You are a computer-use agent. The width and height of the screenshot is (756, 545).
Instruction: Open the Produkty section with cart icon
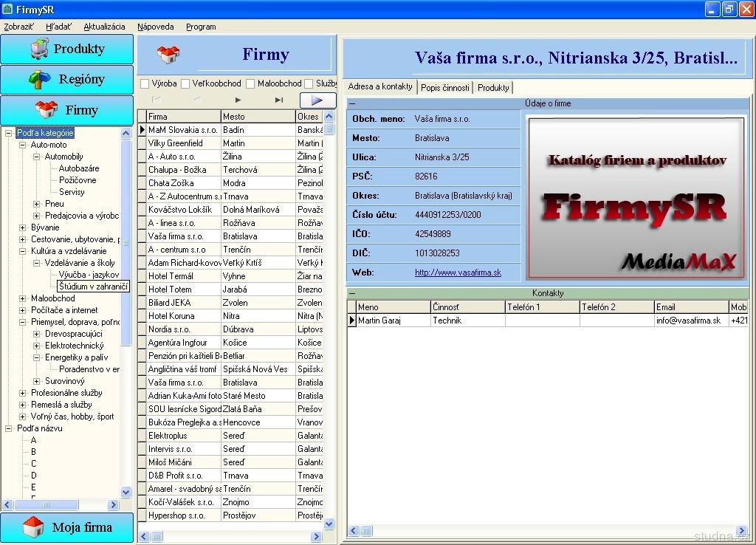tap(67, 49)
